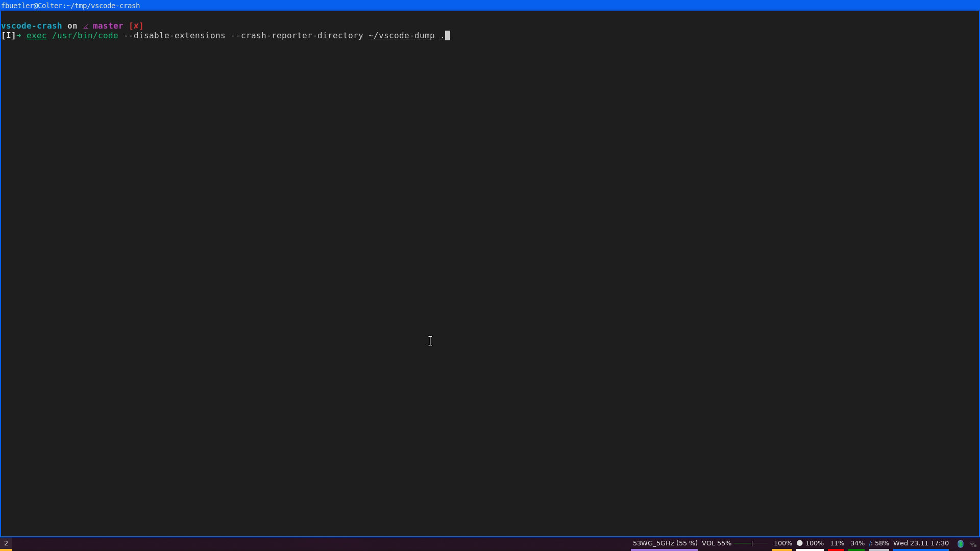Click the window title fbuetler@Colter:~/tmp/vscode-crash

tap(70, 6)
